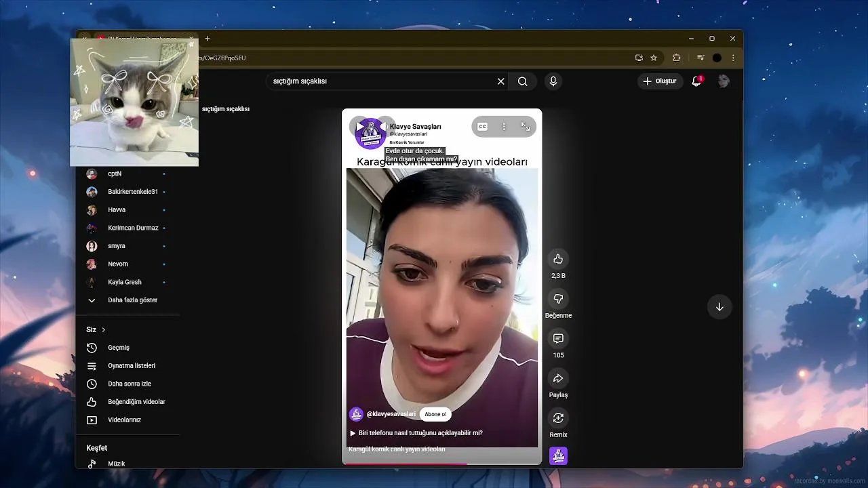
Task: Open the Nevom subscription channel
Action: pos(127,264)
